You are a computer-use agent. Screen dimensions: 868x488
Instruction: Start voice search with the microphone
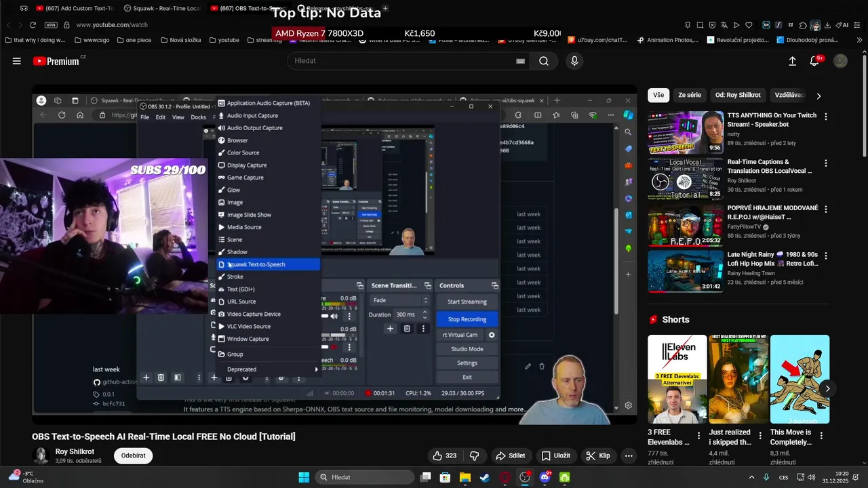pos(574,61)
